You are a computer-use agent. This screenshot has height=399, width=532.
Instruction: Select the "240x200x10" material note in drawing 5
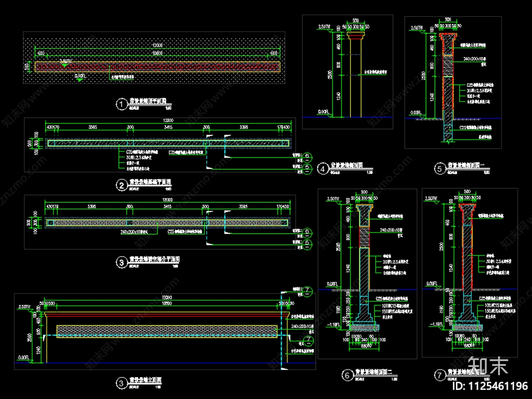pyautogui.click(x=474, y=59)
